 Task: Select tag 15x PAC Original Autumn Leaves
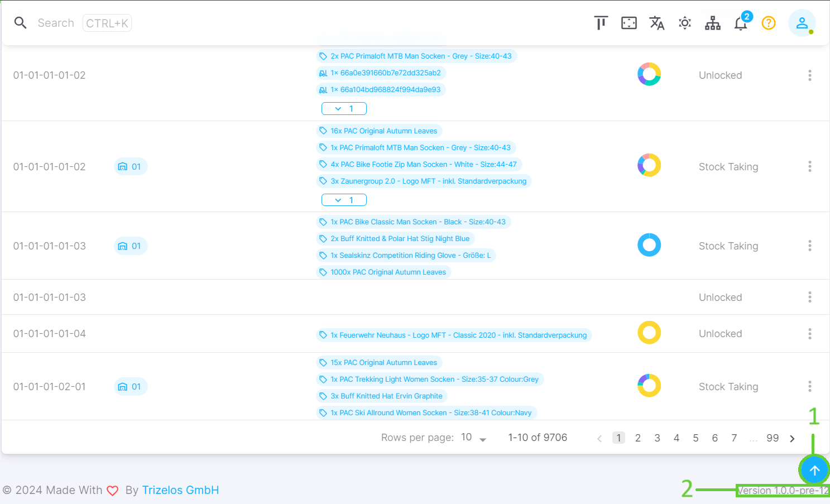click(x=379, y=362)
